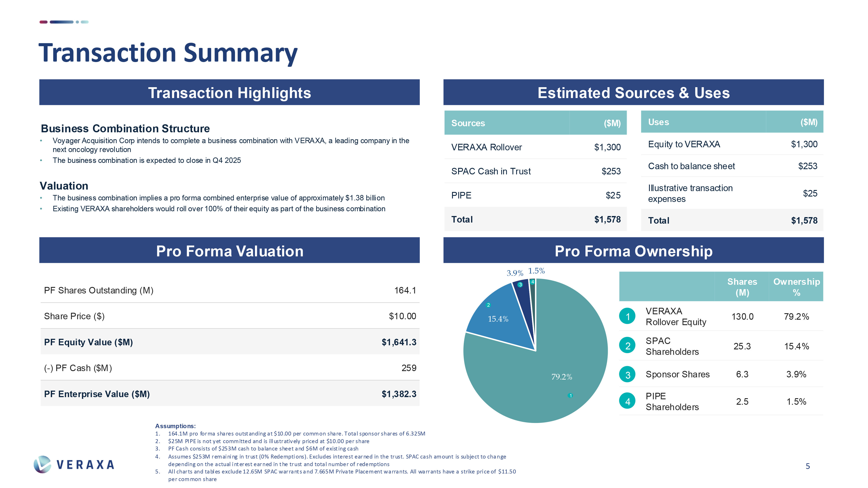Click the Pro Forma Valuation header
This screenshot has width=868, height=488.
coord(229,251)
